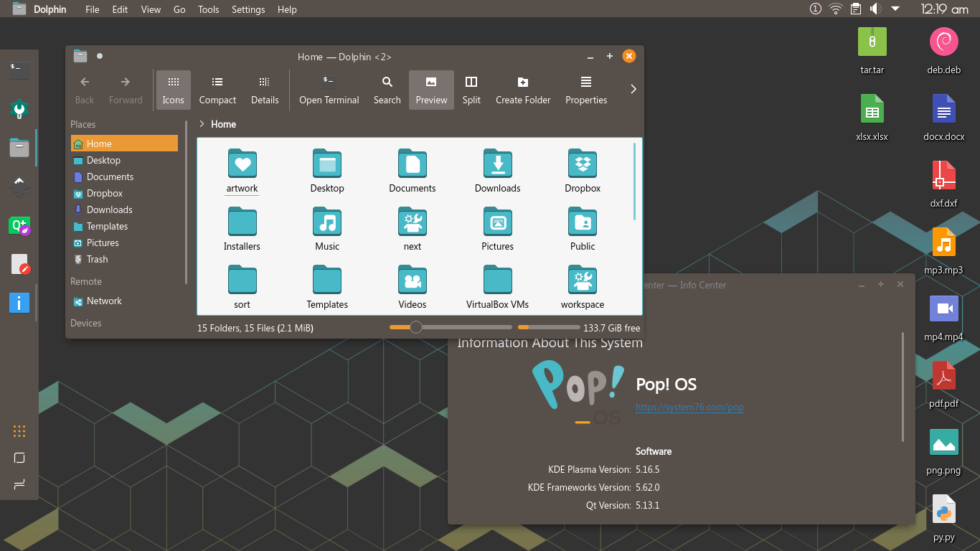
Task: Switch to Compact view mode
Action: pos(217,90)
